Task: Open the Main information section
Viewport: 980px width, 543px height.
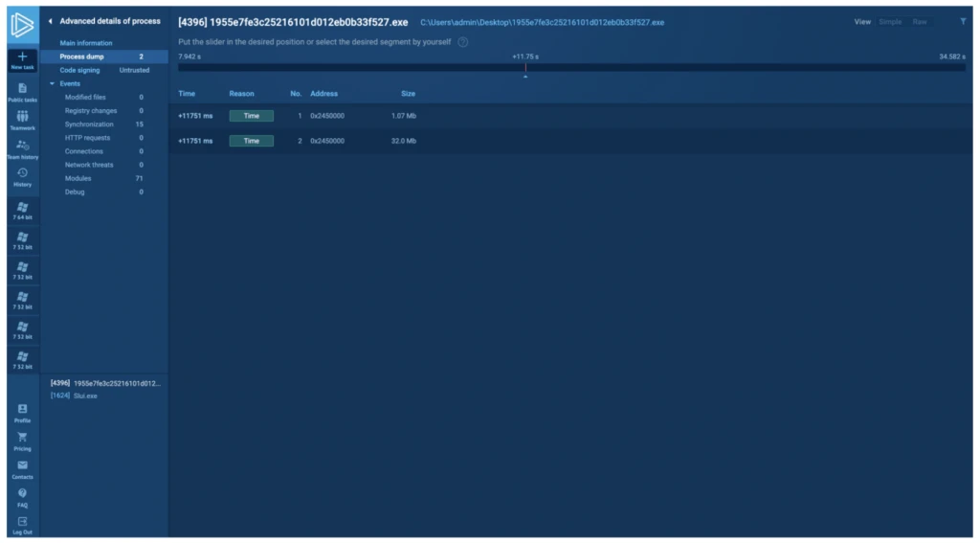Action: (85, 43)
